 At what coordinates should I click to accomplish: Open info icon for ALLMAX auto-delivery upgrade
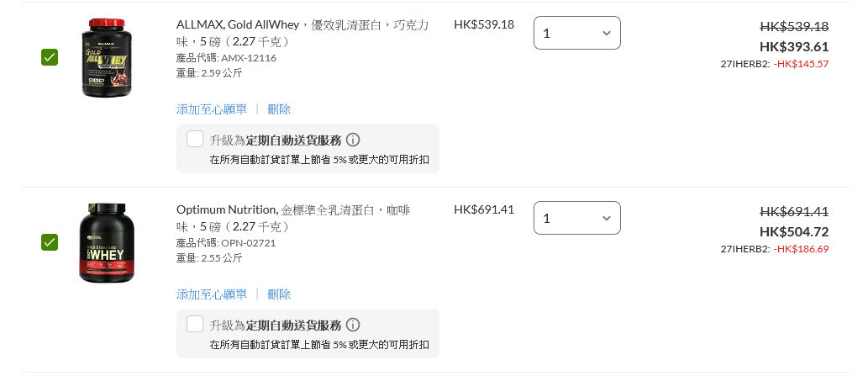tap(353, 140)
